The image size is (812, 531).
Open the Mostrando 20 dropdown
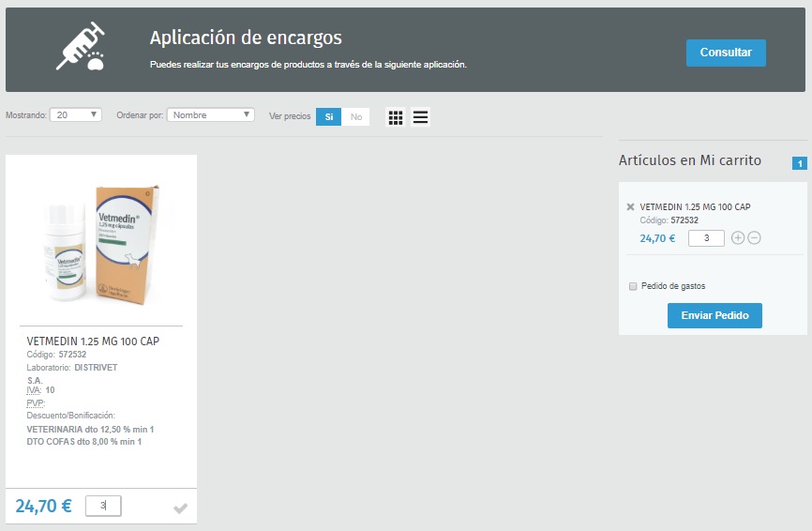point(76,115)
